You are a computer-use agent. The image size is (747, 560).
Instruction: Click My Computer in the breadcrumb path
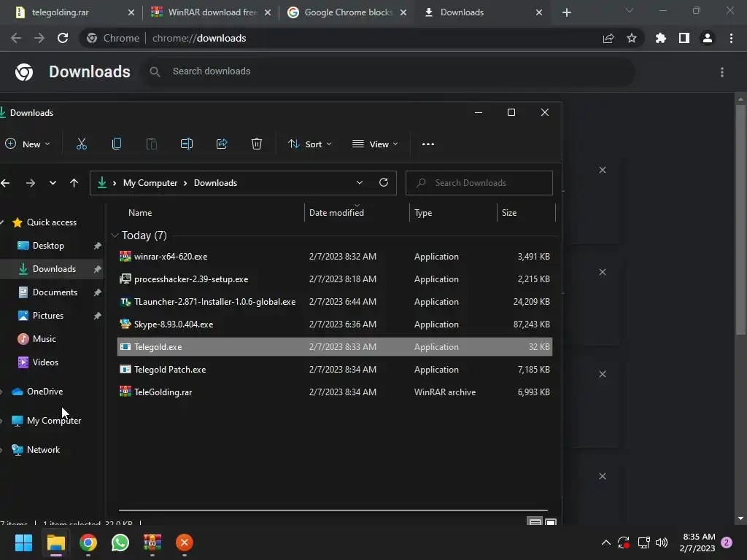(150, 183)
